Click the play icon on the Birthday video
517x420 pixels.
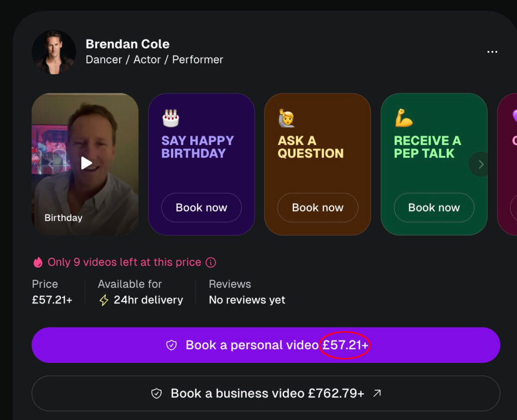coord(86,163)
